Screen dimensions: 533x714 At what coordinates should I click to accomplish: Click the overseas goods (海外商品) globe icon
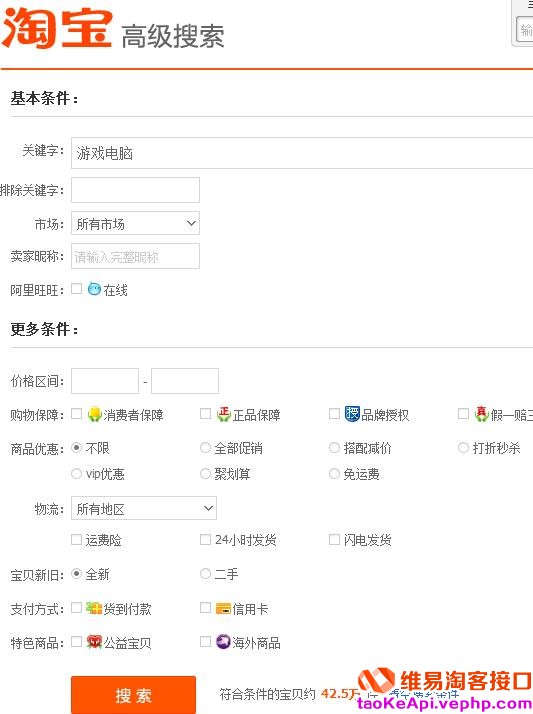(x=223, y=642)
